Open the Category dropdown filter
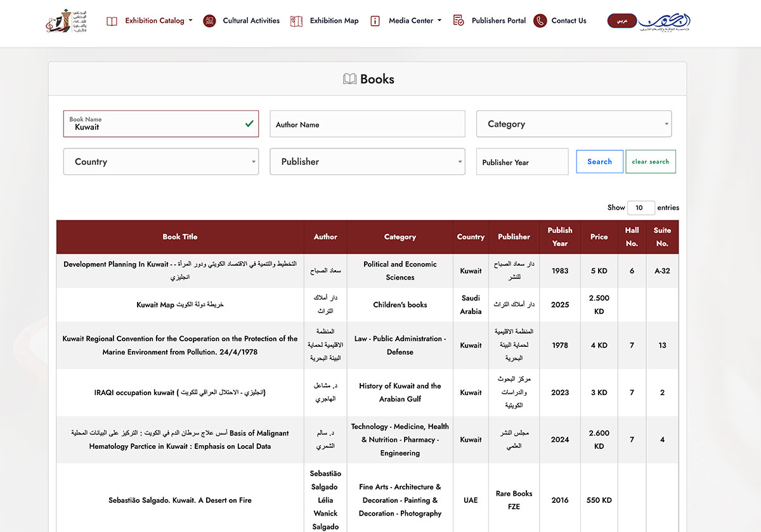This screenshot has height=532, width=761. [573, 124]
